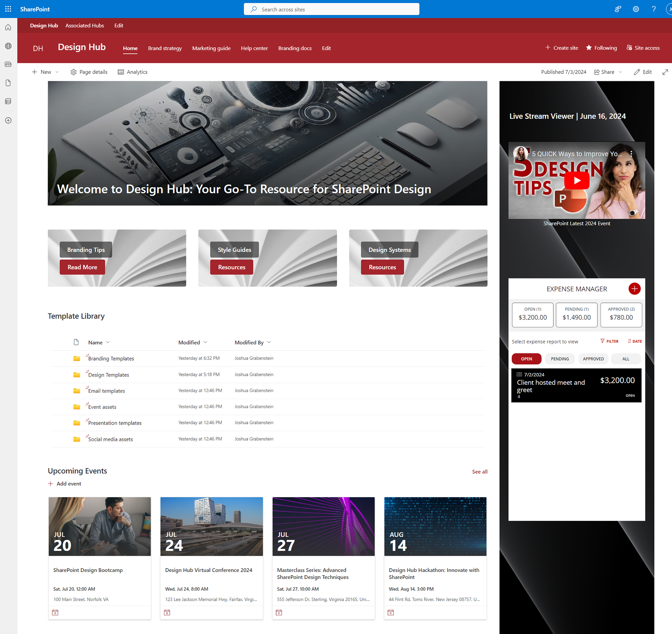The height and width of the screenshot is (634, 672).
Task: Select the PENDING expense filter pill
Action: pyautogui.click(x=560, y=359)
